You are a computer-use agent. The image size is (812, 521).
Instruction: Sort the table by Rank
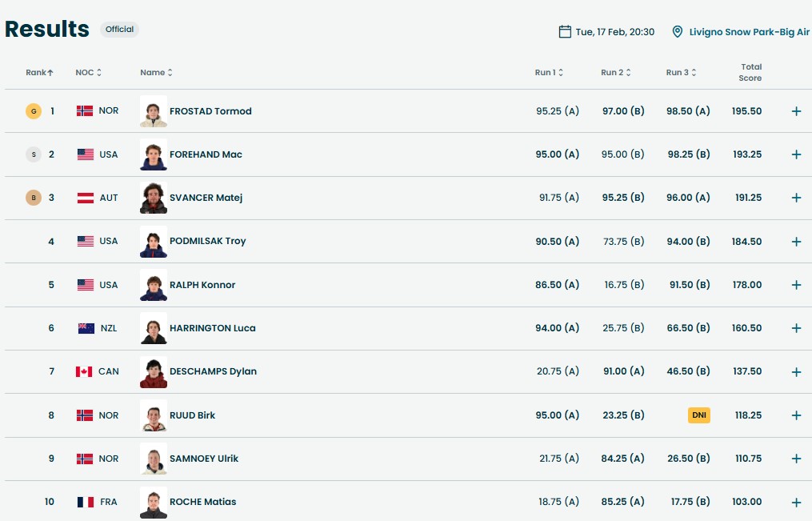point(39,73)
